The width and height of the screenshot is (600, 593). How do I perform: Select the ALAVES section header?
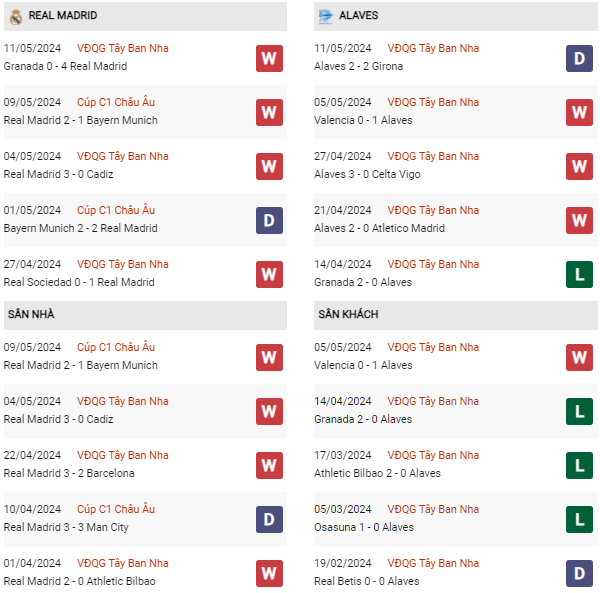(x=358, y=16)
